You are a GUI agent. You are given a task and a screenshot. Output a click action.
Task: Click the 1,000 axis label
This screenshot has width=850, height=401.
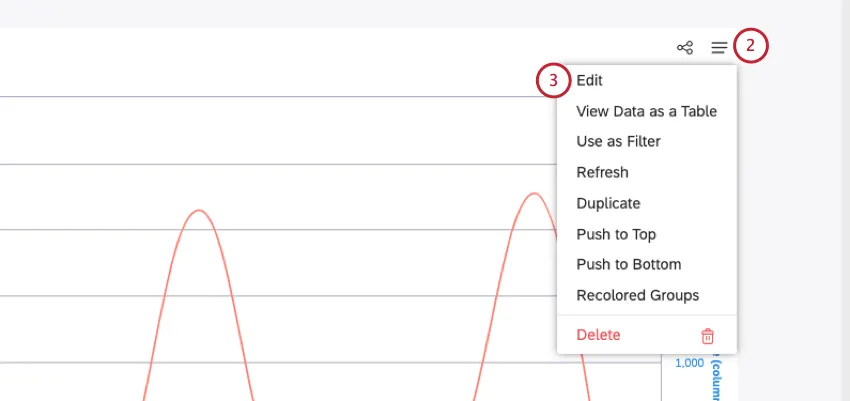click(689, 363)
